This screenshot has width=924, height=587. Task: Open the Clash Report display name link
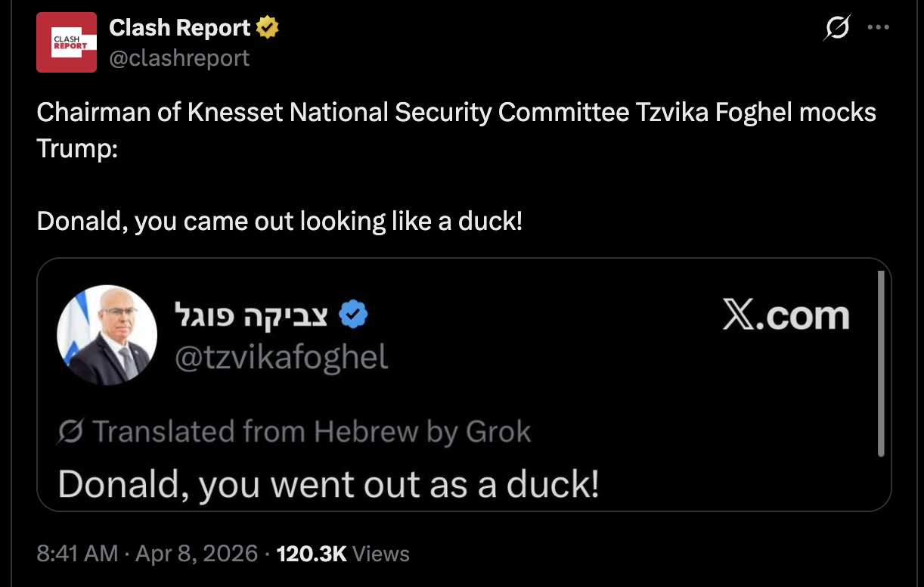click(x=179, y=28)
